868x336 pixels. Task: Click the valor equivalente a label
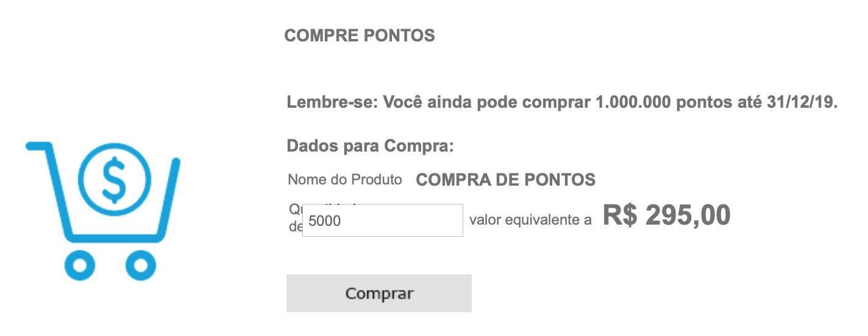[530, 220]
